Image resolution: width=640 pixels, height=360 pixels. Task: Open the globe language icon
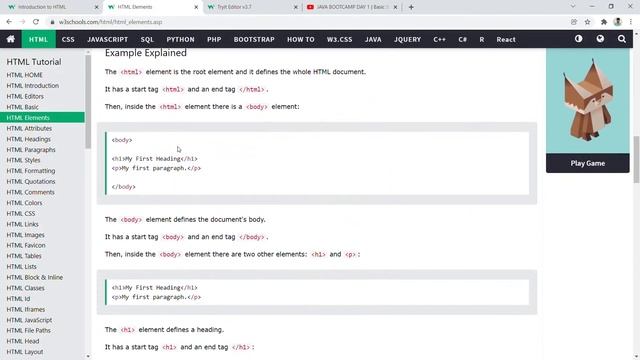pos(600,39)
